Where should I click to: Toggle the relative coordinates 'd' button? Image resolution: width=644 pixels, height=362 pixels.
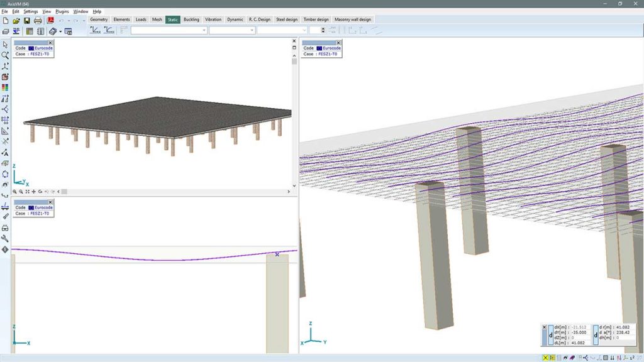point(550,335)
